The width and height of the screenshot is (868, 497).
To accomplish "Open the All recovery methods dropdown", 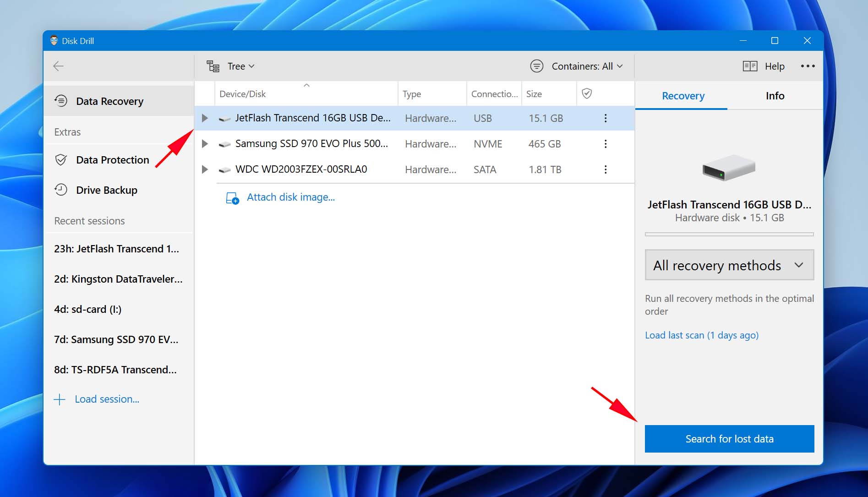I will pyautogui.click(x=729, y=265).
